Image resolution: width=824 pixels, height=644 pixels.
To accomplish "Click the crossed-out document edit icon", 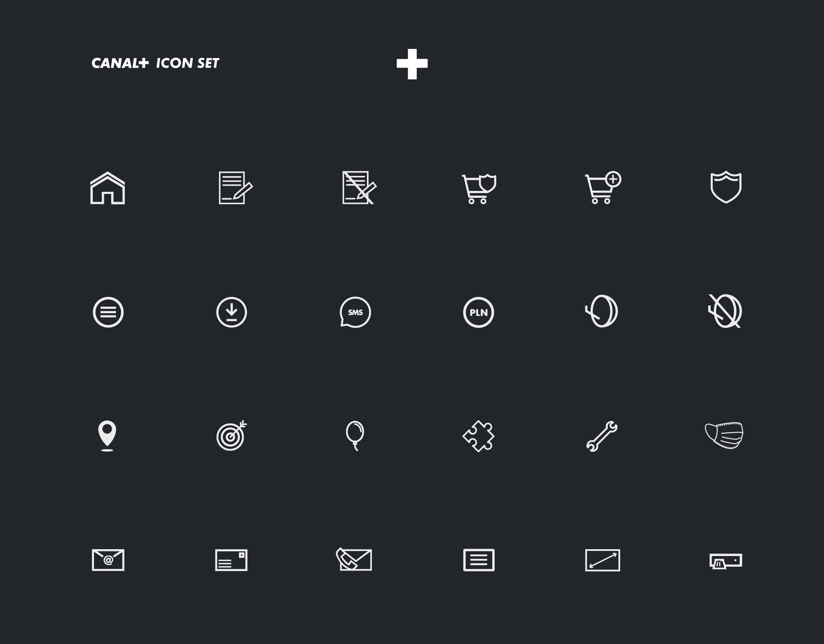I will [x=359, y=188].
